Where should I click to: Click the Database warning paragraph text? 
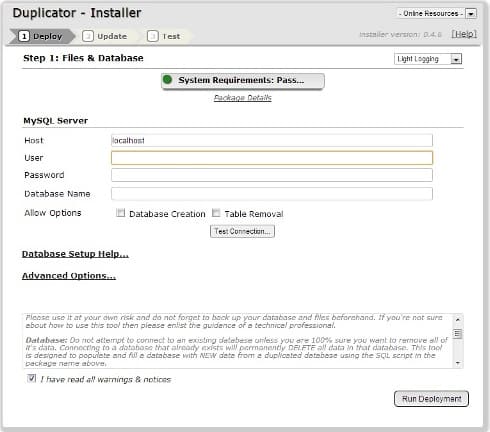point(237,352)
